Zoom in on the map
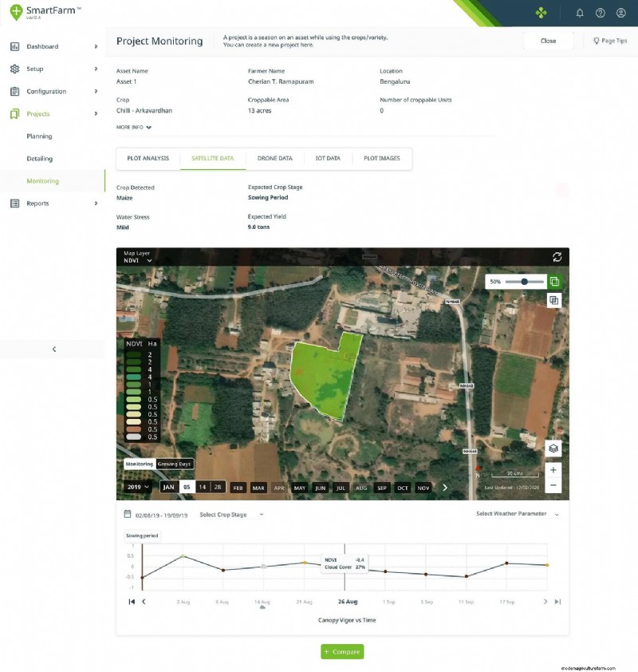 553,469
